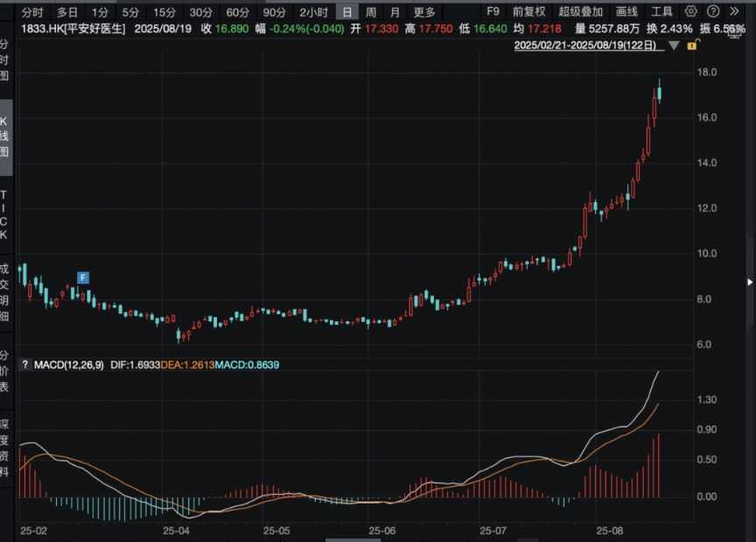Click the MACD indicator help question icon
This screenshot has height=542, width=756.
point(24,363)
